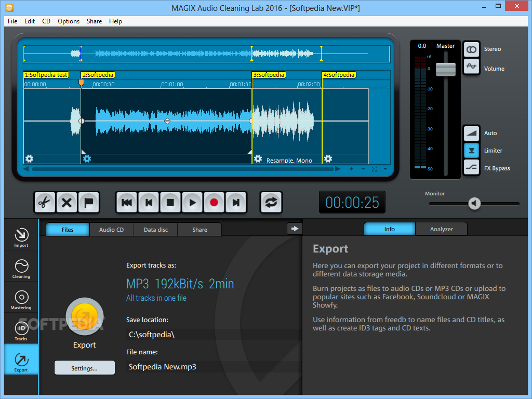
Task: Zoom in the timeline with plus
Action: click(x=352, y=169)
